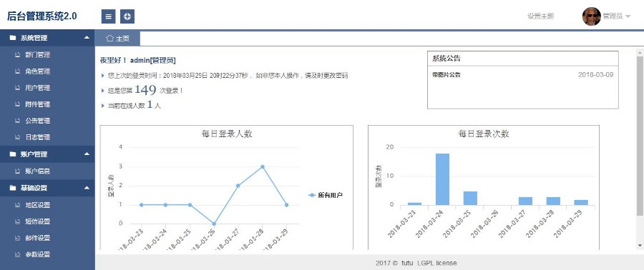Click the 后台管理系统2.0 logo title
This screenshot has height=270, width=644.
click(x=42, y=16)
